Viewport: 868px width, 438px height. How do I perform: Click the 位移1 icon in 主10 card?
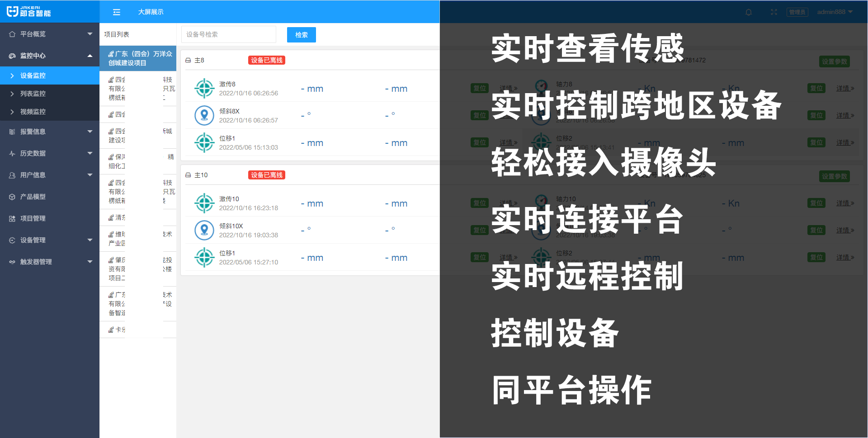[x=204, y=257]
